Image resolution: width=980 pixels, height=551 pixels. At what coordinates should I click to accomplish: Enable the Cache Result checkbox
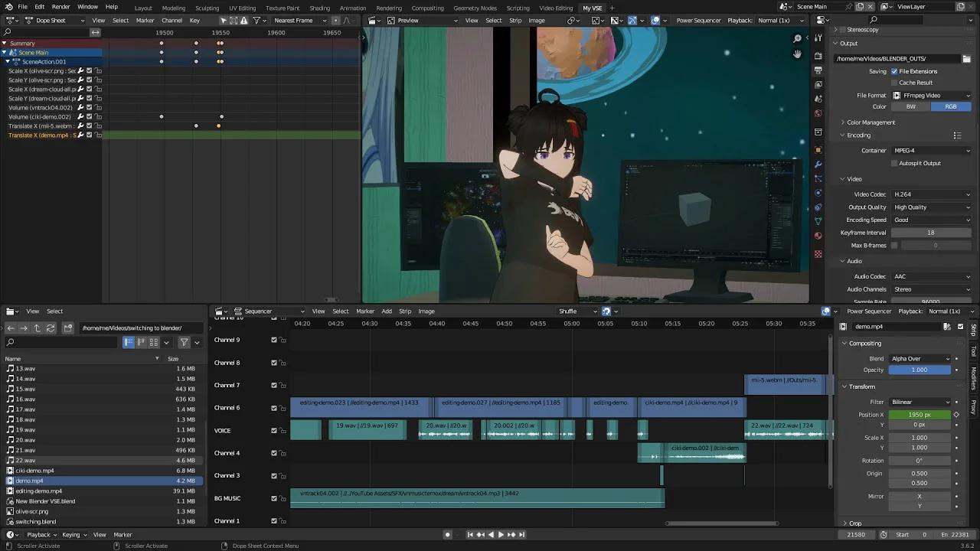coord(893,83)
